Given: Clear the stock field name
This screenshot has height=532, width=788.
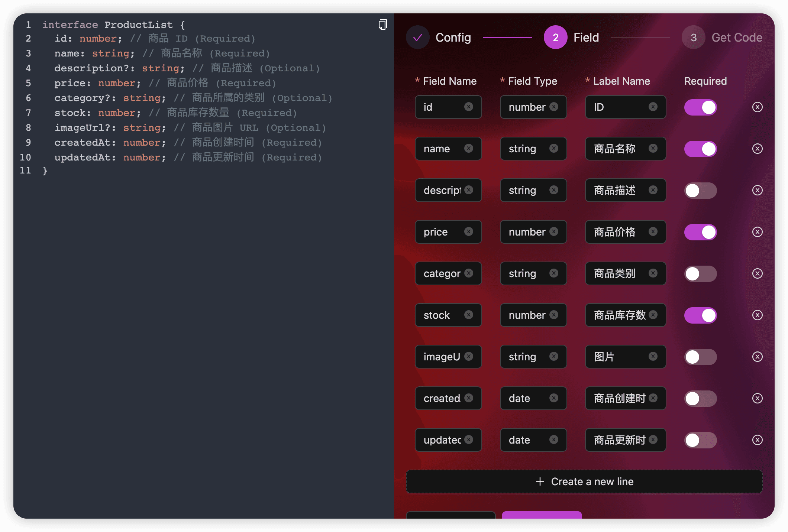Looking at the screenshot, I should point(469,315).
